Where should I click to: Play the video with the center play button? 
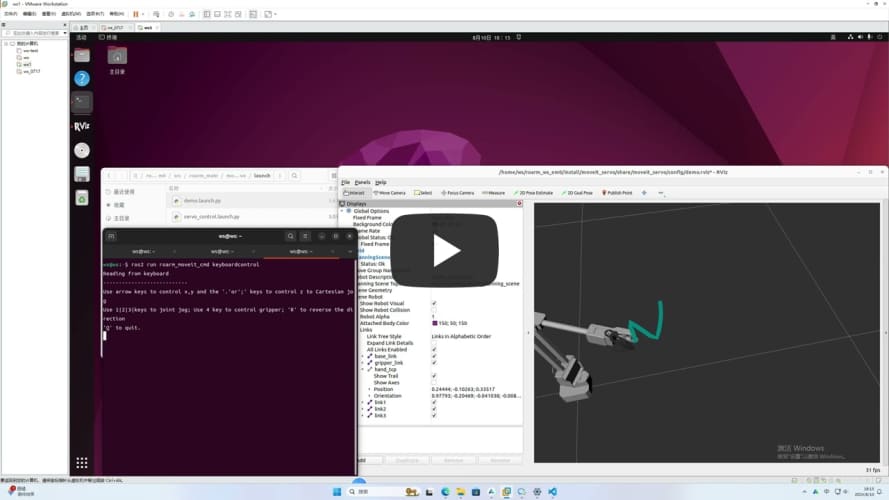(x=444, y=251)
